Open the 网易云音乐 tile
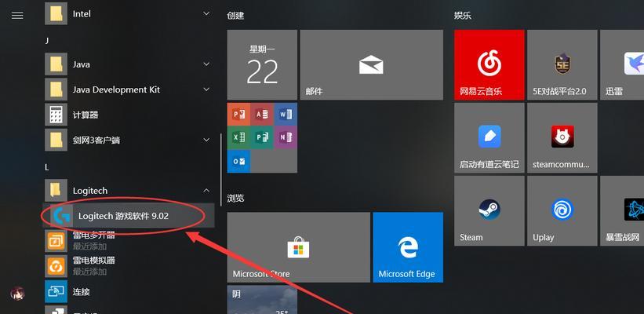The height and width of the screenshot is (314, 644). [x=489, y=64]
